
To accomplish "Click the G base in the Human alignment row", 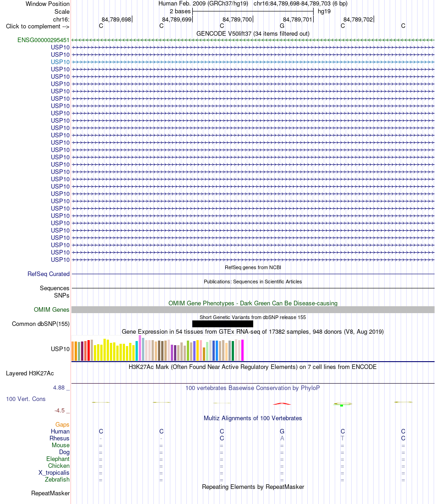I will (282, 431).
